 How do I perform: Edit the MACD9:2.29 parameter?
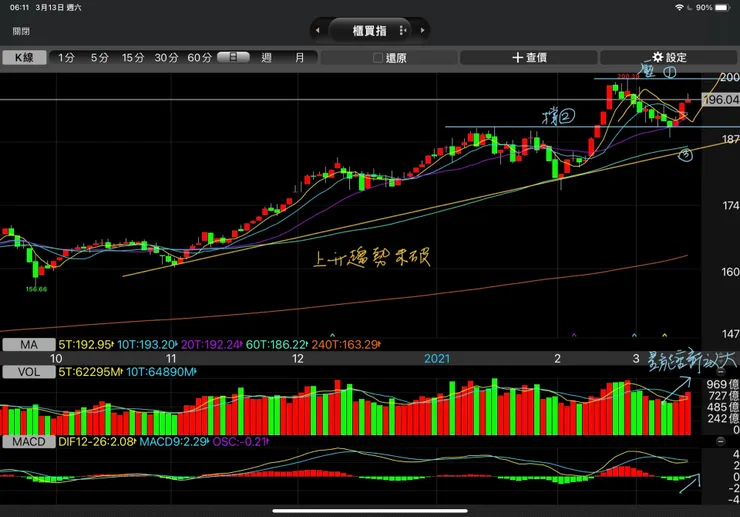(x=174, y=442)
